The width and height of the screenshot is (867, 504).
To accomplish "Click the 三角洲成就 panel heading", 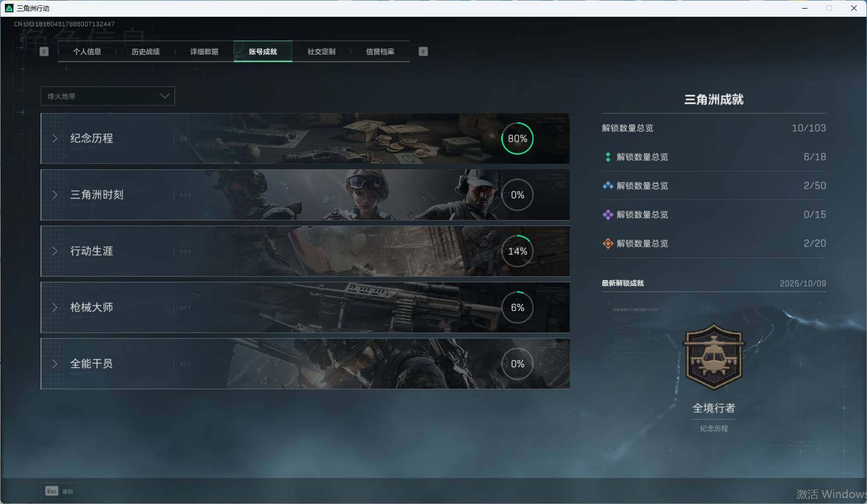I will 714,100.
